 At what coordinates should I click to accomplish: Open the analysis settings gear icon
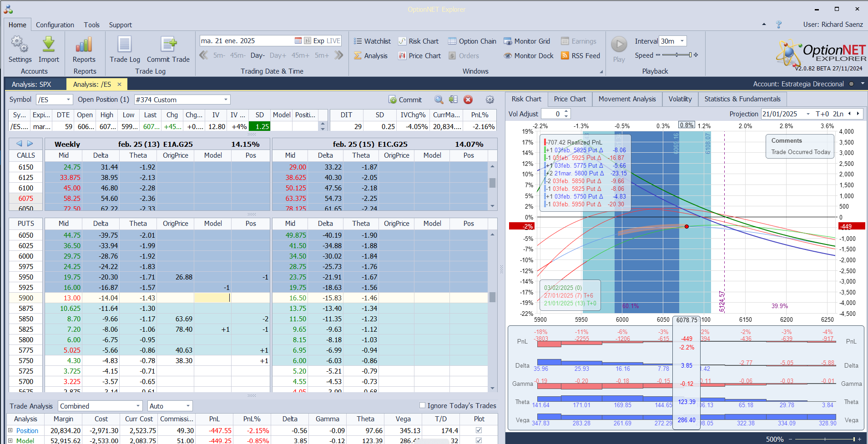tap(490, 100)
